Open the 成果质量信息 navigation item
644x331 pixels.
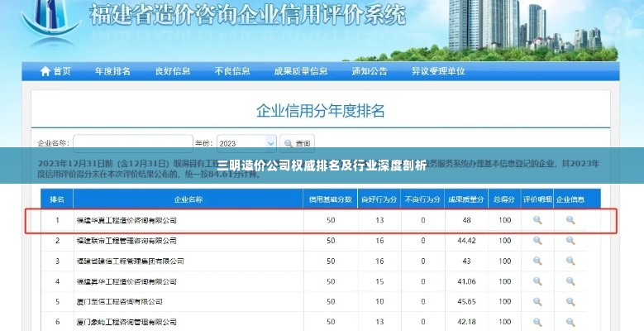(x=301, y=71)
